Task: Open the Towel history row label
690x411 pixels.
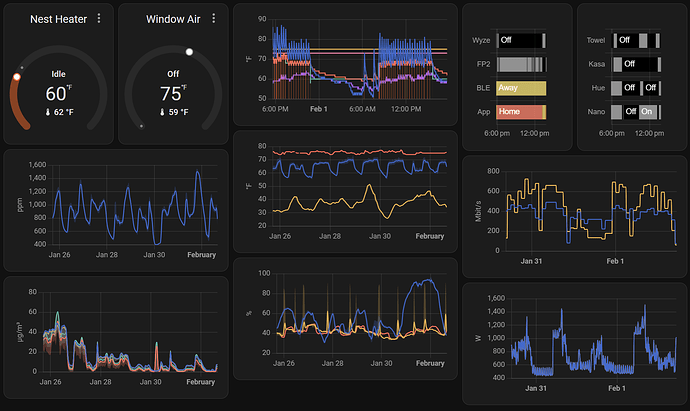Action: (596, 40)
